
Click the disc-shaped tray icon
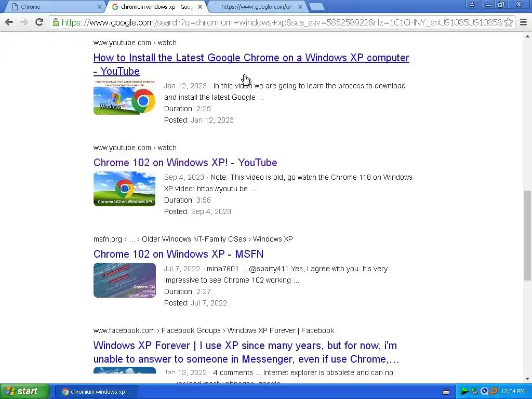point(484,392)
